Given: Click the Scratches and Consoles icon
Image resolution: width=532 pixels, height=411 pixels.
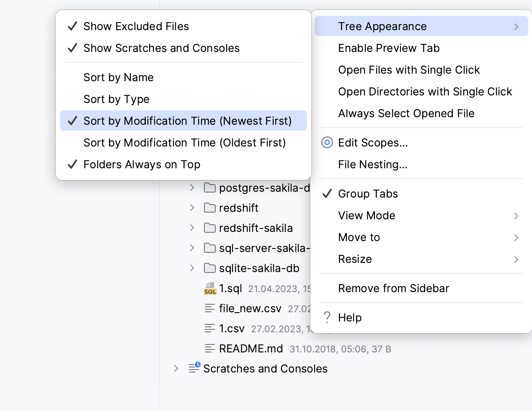Looking at the screenshot, I should coord(194,368).
